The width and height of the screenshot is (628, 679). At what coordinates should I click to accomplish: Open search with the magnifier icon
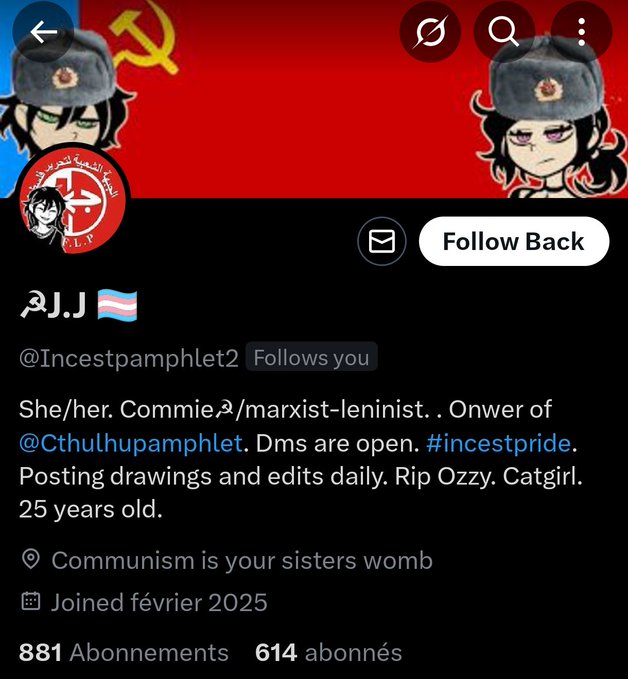click(x=504, y=32)
